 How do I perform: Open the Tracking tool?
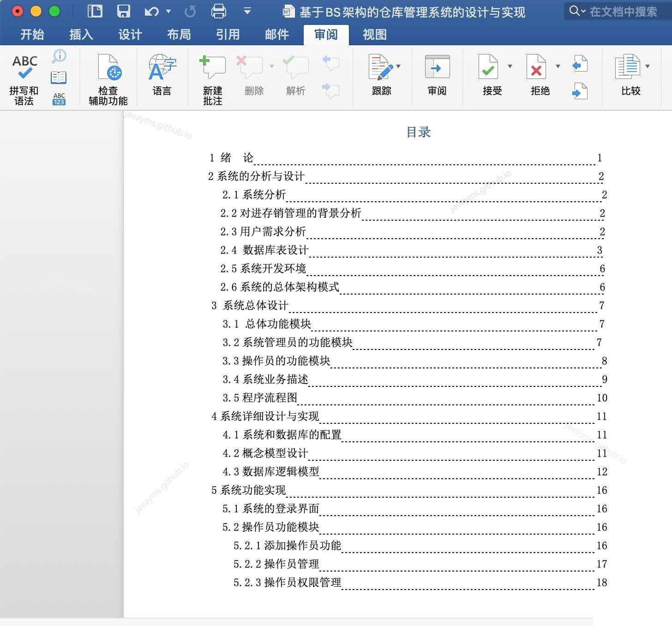(x=381, y=75)
